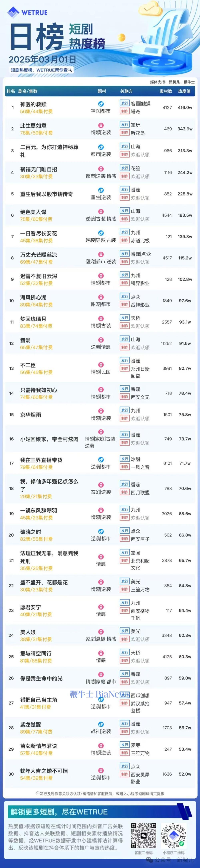Viewport: 200px width, 868px height.
Task: Click the WETRUE logo icon at top
Action: point(13,12)
